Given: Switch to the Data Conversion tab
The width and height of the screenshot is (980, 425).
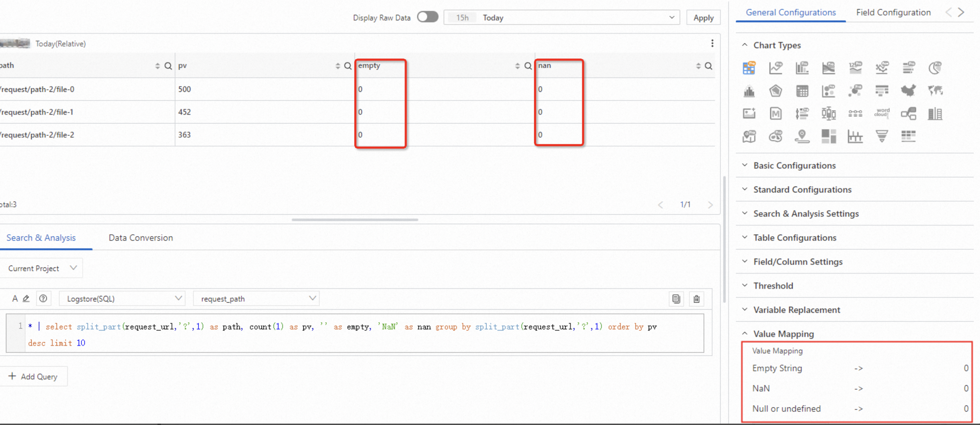Looking at the screenshot, I should (140, 237).
